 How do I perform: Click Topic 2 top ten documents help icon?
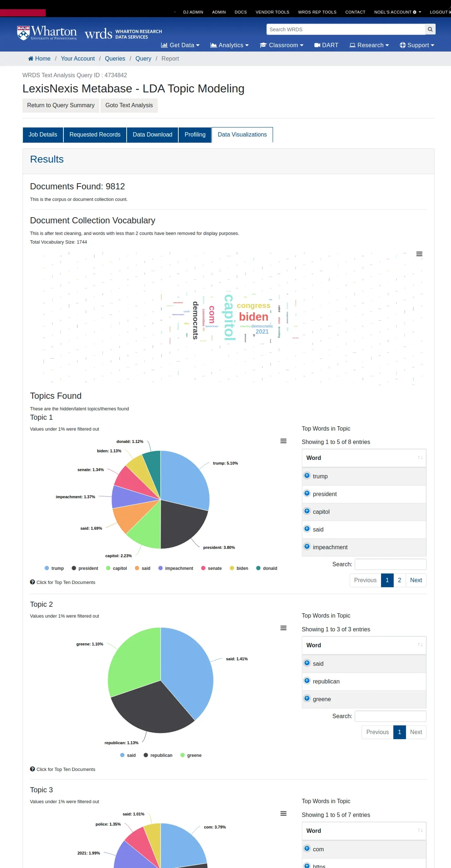tap(32, 769)
